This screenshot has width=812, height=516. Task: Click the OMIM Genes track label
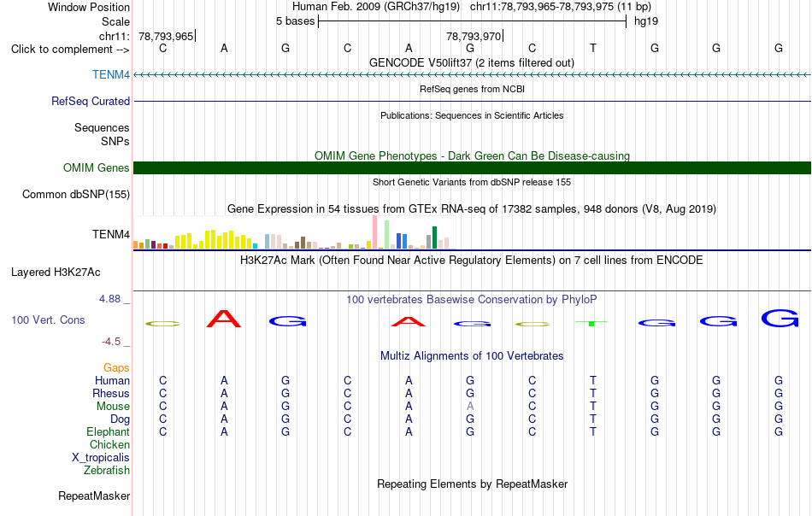pyautogui.click(x=96, y=167)
